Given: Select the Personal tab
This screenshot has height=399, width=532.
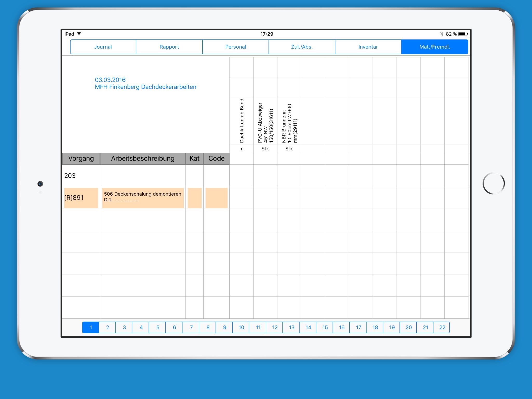Looking at the screenshot, I should coord(235,47).
